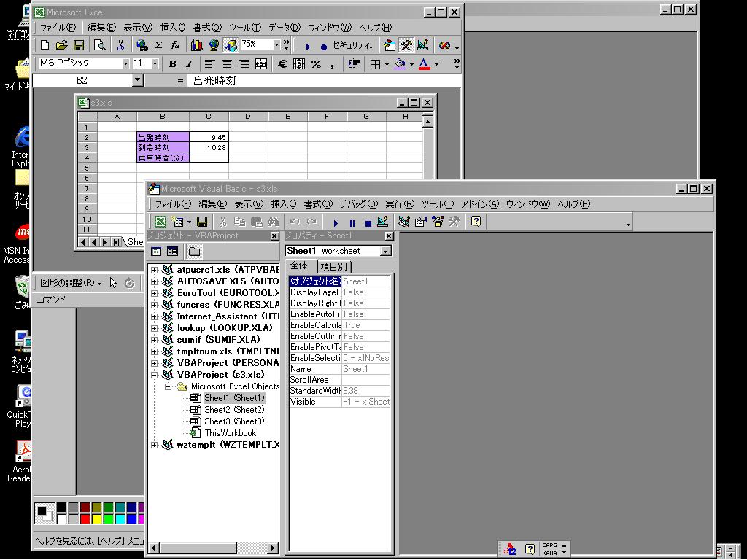747x560 pixels.
Task: Open the データ menu in Excel
Action: coord(285,28)
